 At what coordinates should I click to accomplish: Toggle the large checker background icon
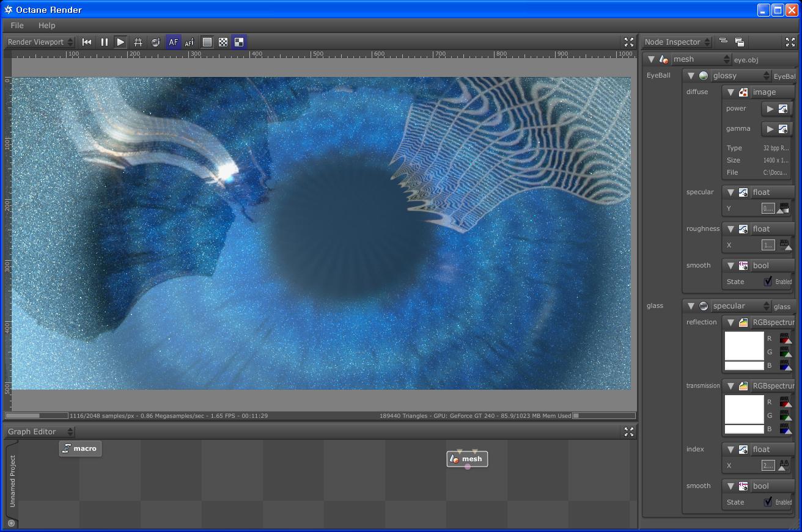click(x=239, y=42)
